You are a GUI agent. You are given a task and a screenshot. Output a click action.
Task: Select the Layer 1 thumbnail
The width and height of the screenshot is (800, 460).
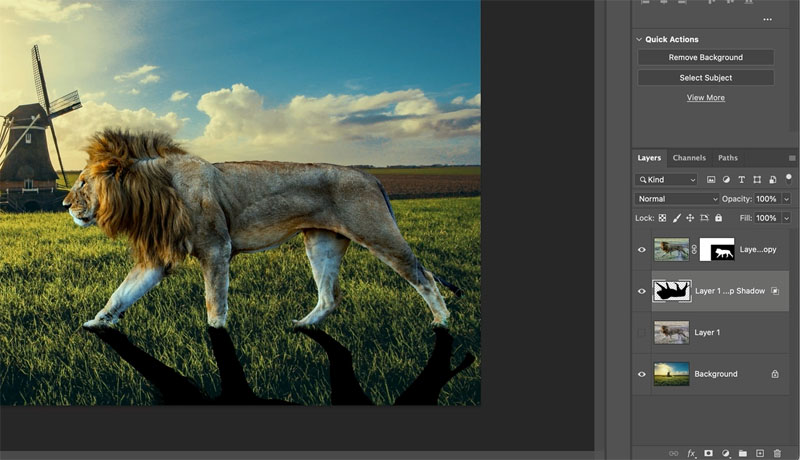click(671, 333)
